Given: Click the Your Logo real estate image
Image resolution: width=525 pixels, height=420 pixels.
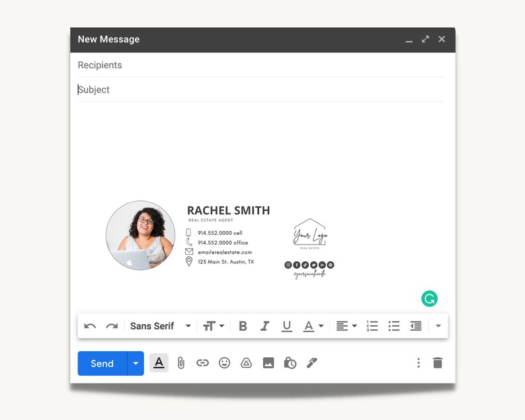Looking at the screenshot, I should click(310, 234).
